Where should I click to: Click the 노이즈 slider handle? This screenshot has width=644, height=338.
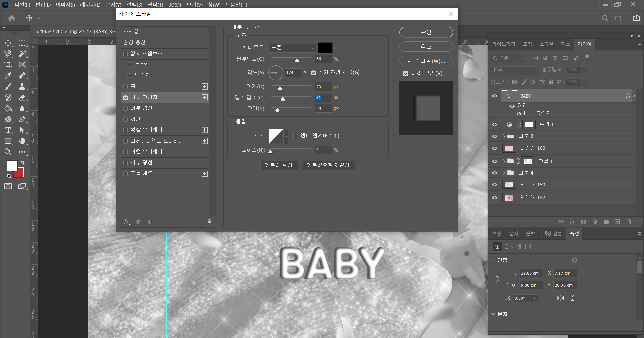[x=270, y=151]
